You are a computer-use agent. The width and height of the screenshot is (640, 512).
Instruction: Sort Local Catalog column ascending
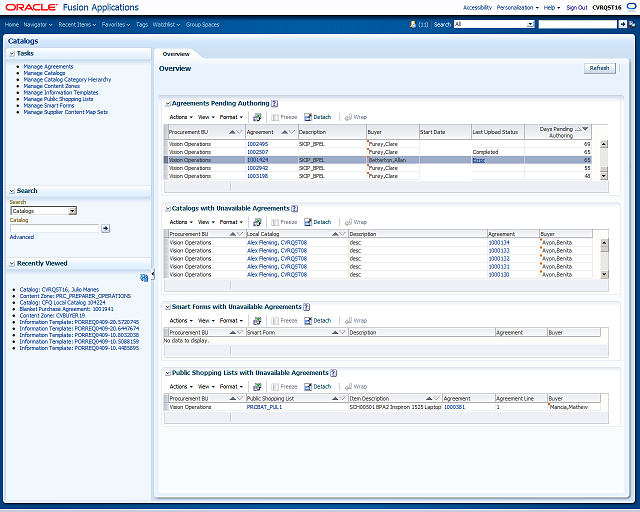336,234
